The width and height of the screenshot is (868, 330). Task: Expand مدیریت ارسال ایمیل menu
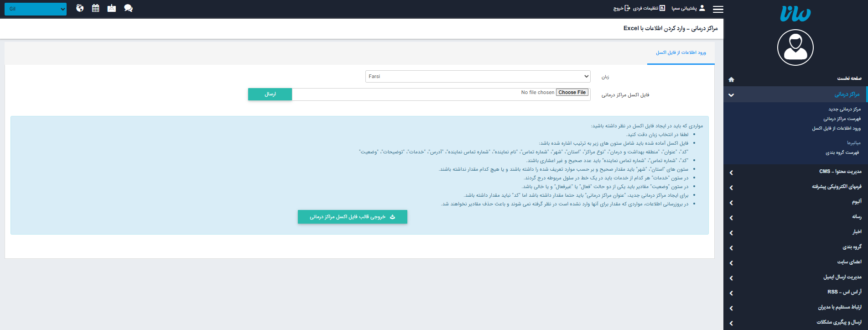pos(795,277)
